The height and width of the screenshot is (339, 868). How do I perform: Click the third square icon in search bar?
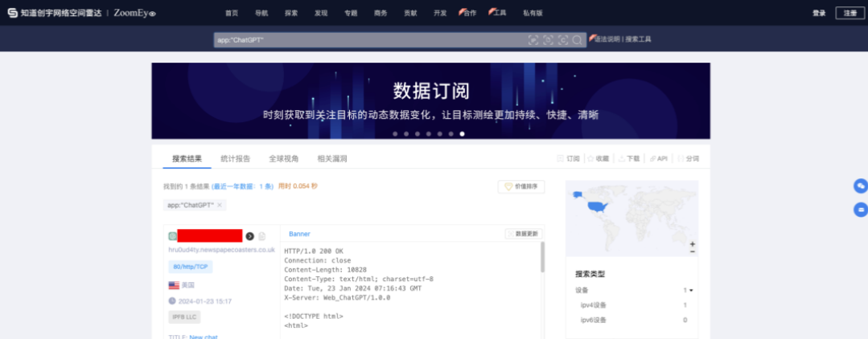click(x=563, y=40)
